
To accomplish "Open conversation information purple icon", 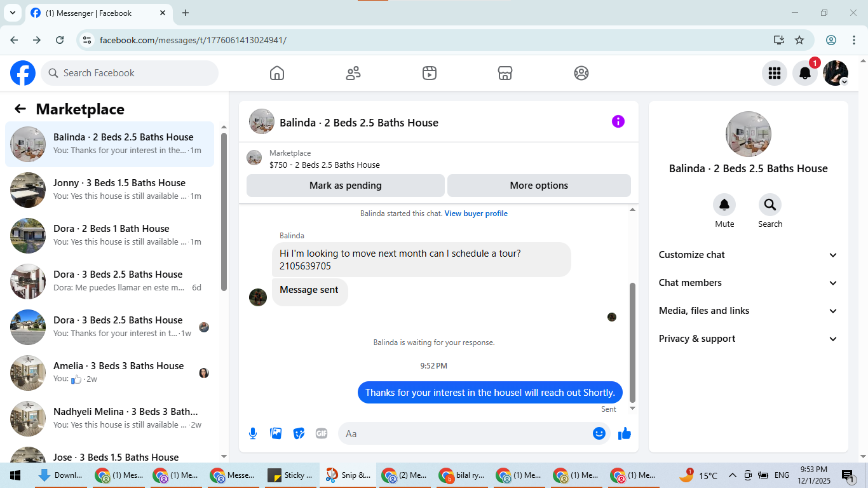I will pos(618,121).
